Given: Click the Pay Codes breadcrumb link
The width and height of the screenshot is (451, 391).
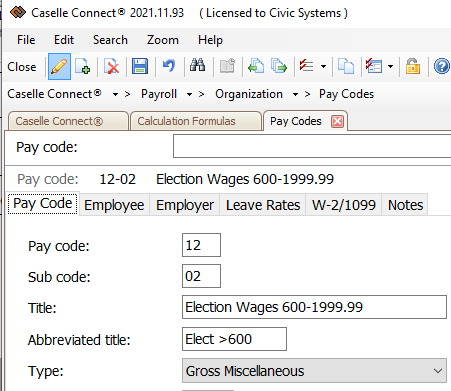Looking at the screenshot, I should click(347, 94).
